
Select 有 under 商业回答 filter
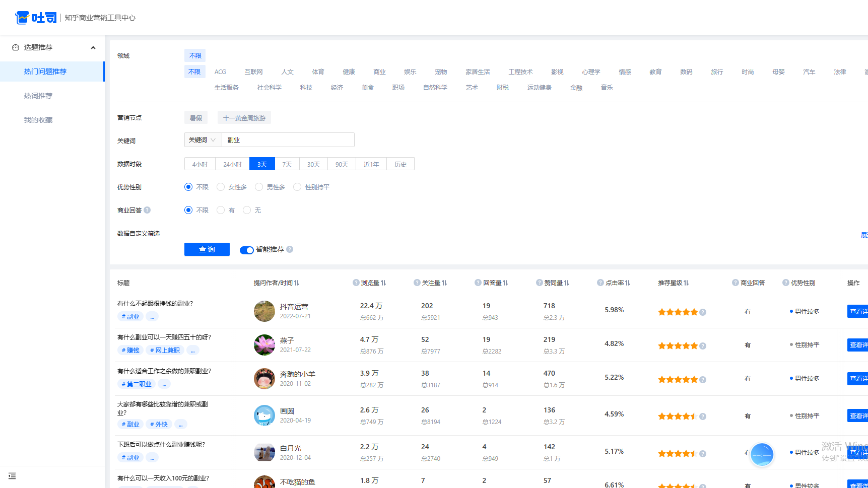[x=221, y=210]
